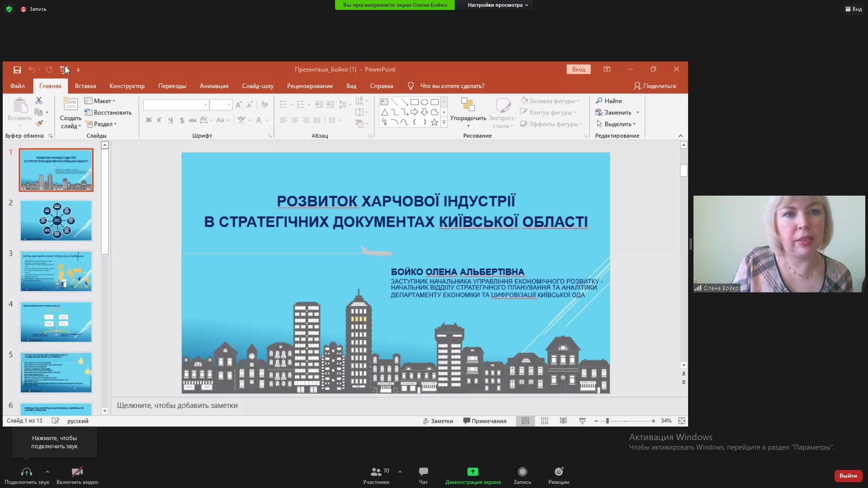
Task: Click the Save icon in title bar
Action: click(x=17, y=70)
